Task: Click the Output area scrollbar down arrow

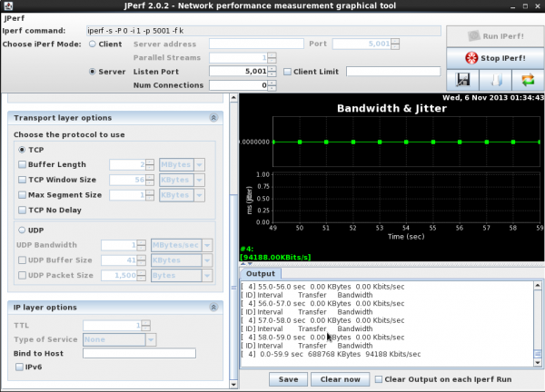Action: coord(538,362)
